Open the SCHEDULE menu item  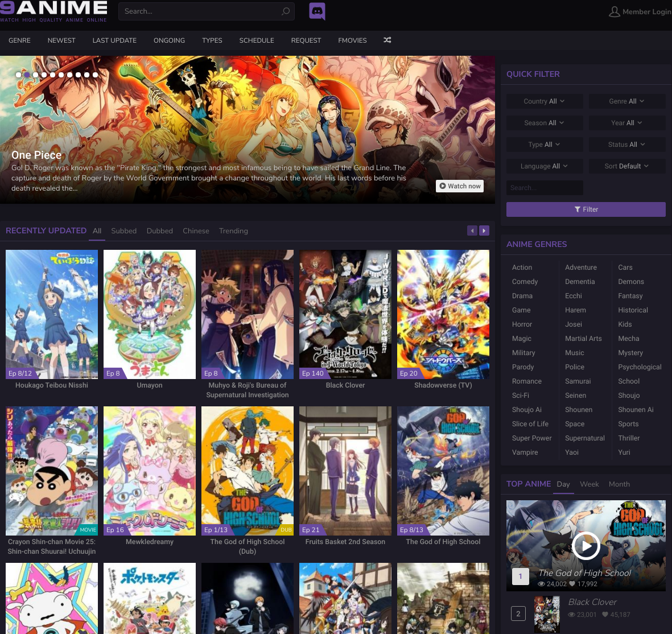coord(257,40)
